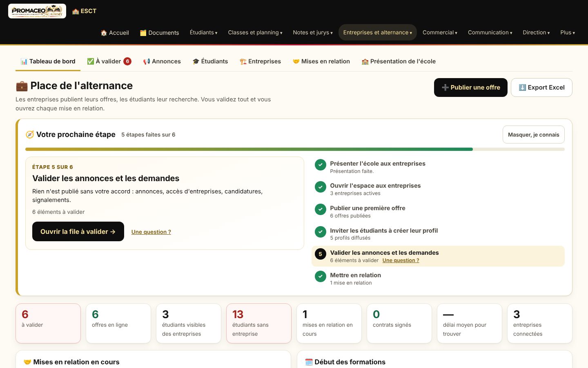Click the Export Excel button
The height and width of the screenshot is (368, 588).
click(x=541, y=88)
